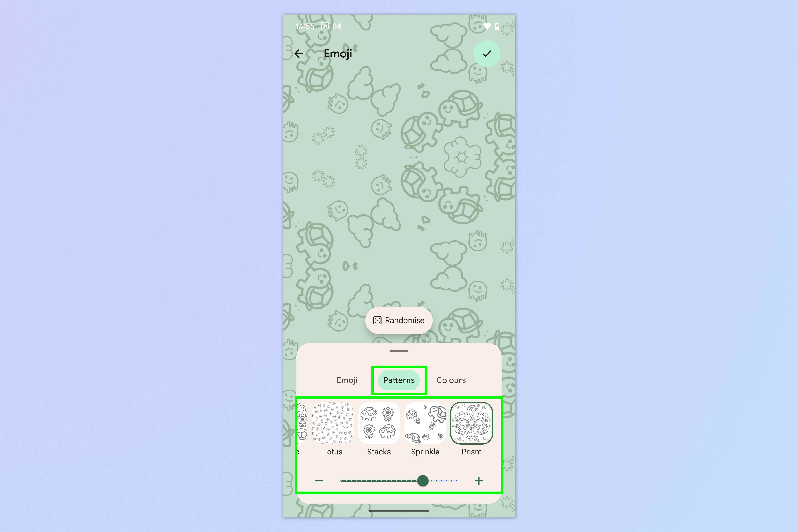Tap the Emoji screen title
The image size is (798, 532).
[x=337, y=53]
